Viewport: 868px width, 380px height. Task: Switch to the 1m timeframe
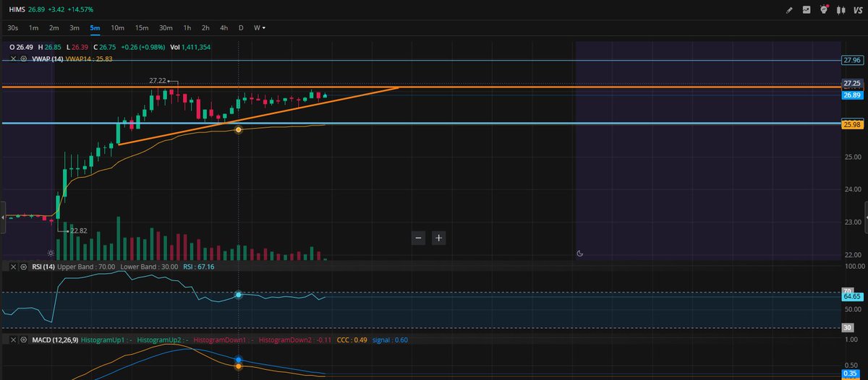point(34,27)
